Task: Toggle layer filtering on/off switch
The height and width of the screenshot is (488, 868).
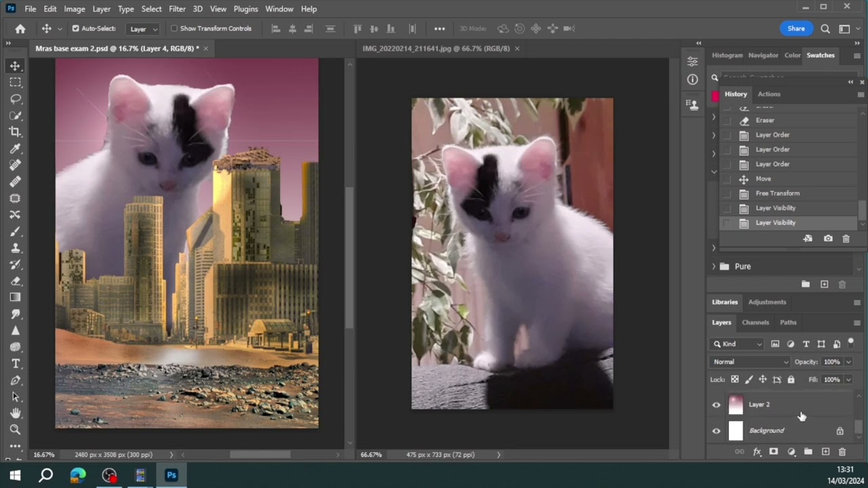Action: click(x=851, y=343)
